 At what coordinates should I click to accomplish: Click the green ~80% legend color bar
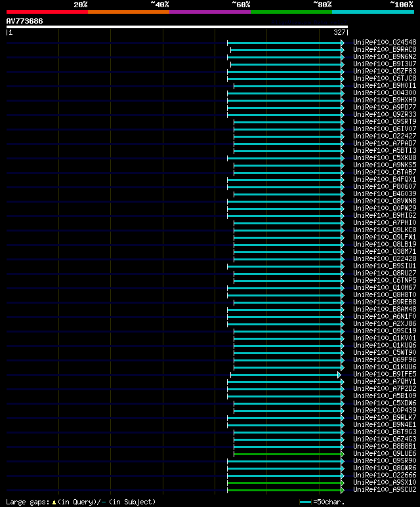coord(291,12)
